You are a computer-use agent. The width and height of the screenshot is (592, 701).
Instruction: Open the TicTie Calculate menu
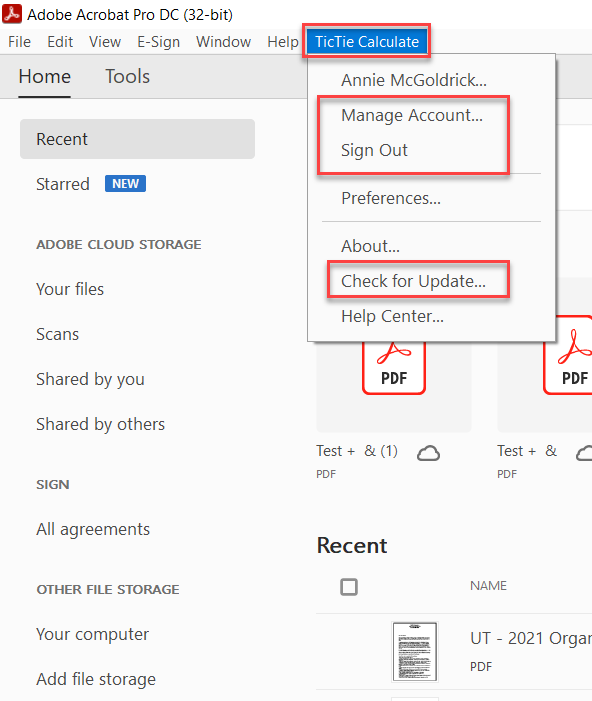click(367, 42)
